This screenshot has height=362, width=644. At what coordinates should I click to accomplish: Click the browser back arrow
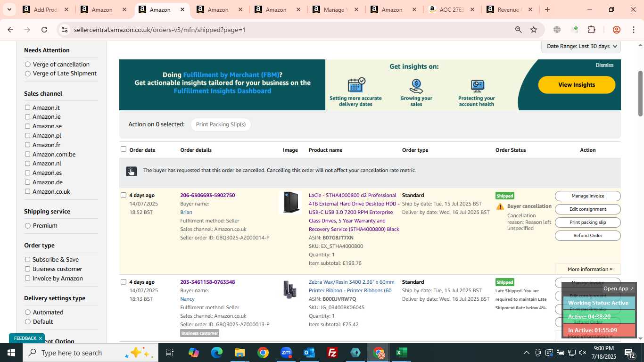click(10, 30)
